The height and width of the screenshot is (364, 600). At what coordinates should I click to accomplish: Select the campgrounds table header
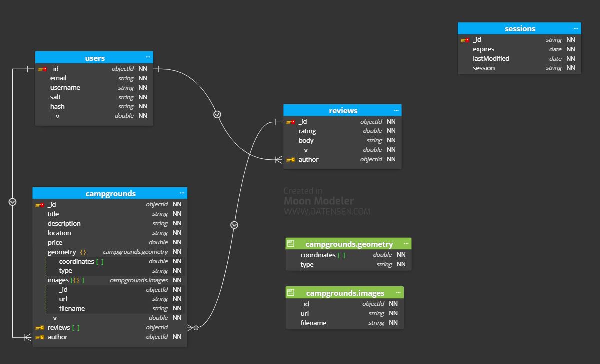coord(110,193)
